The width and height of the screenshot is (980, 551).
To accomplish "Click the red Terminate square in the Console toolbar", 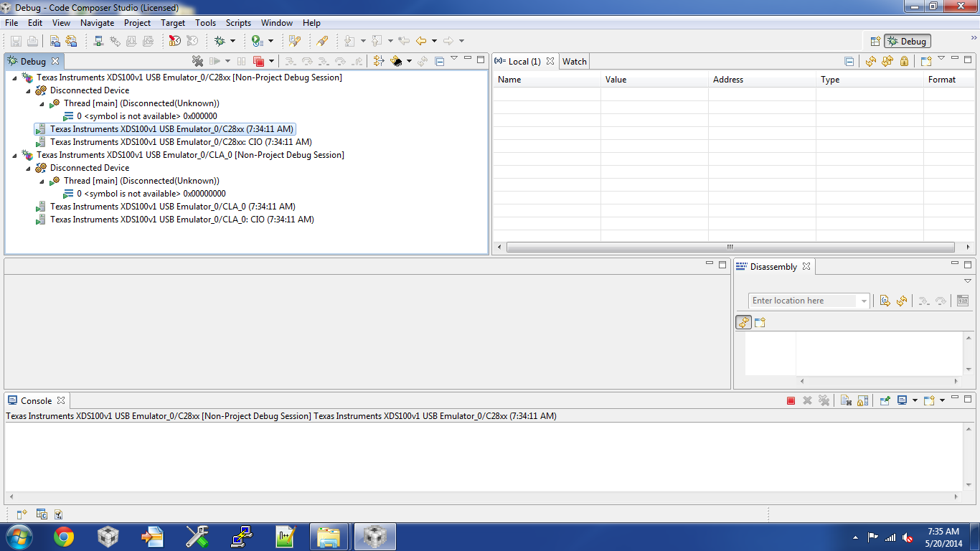I will click(x=791, y=401).
